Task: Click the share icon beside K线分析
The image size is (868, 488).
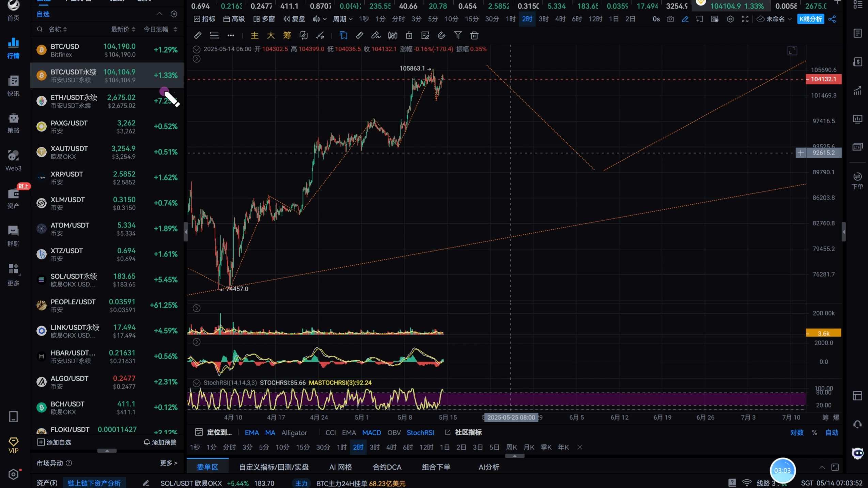Action: pos(832,19)
